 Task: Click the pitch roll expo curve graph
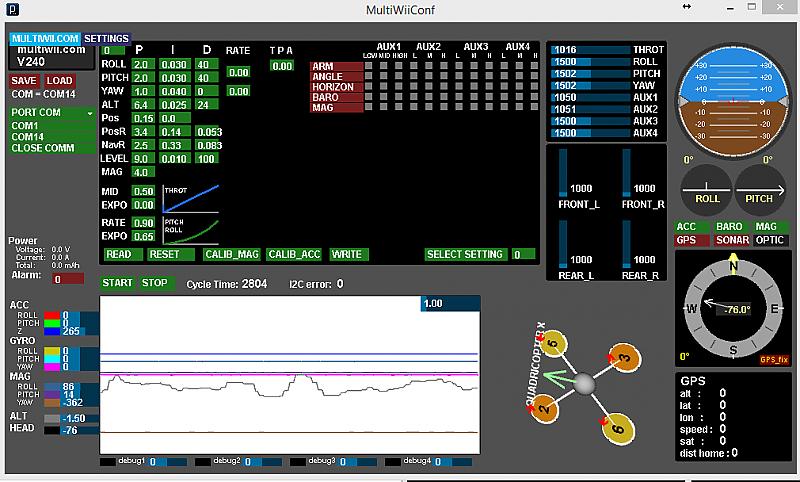pos(190,231)
